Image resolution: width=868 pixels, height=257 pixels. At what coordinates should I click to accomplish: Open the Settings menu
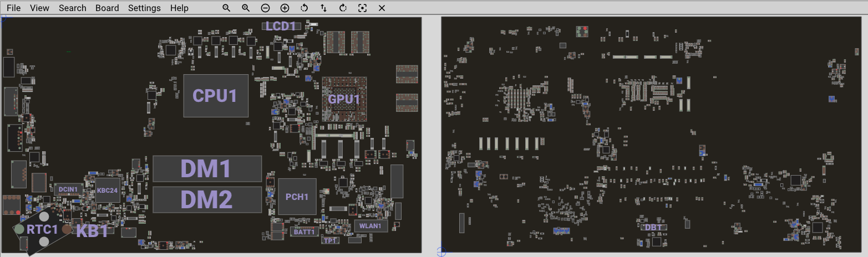[144, 8]
